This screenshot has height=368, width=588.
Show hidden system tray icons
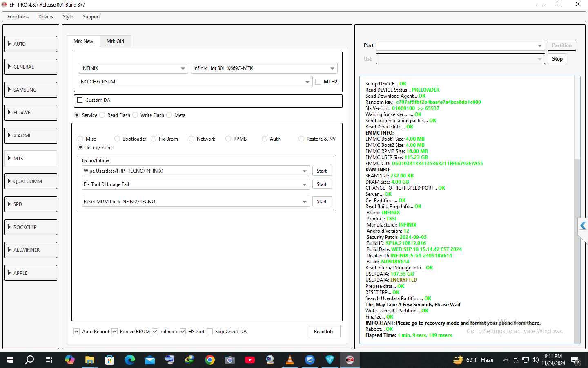pos(506,360)
